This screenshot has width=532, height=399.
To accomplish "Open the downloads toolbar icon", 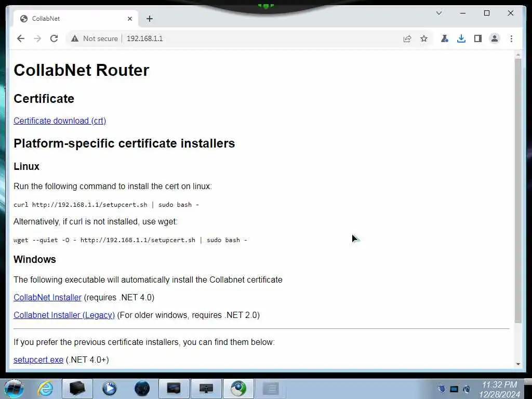I will coord(461,38).
